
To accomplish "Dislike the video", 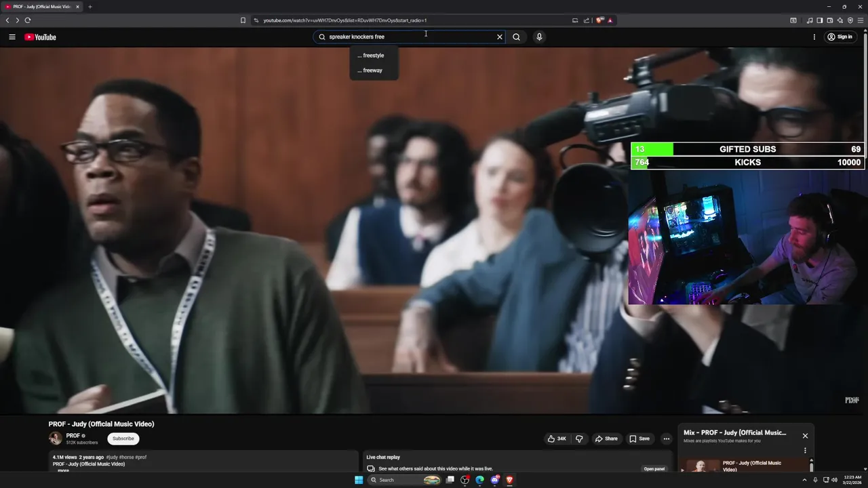I will 579,439.
